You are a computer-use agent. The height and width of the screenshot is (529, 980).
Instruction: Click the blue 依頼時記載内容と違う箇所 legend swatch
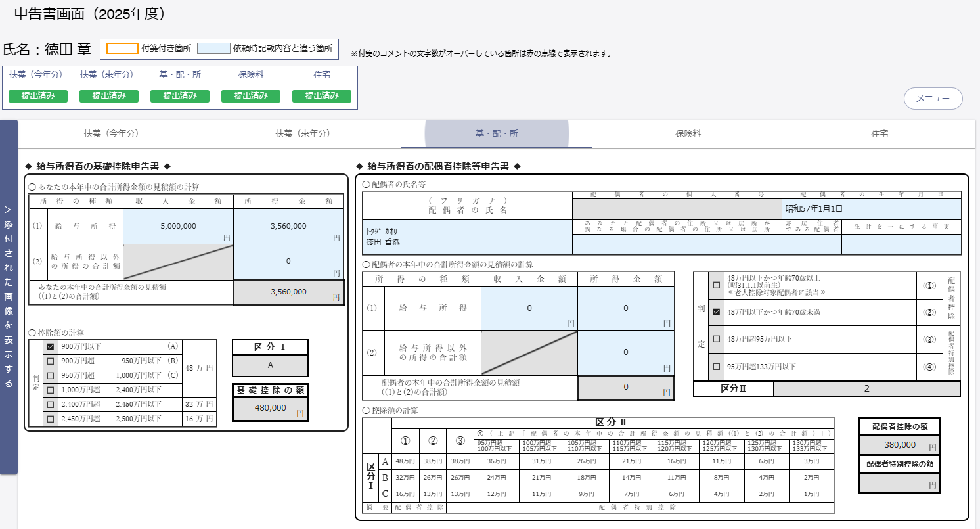click(x=213, y=49)
